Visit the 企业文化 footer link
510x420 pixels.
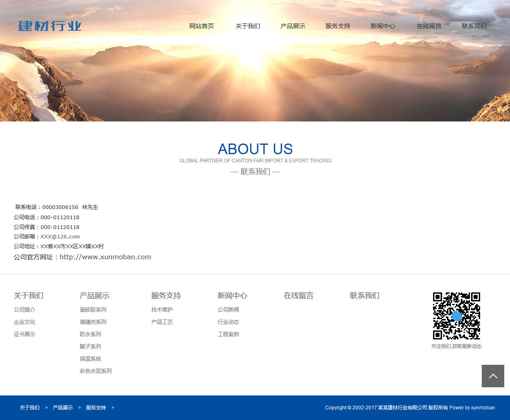25,322
